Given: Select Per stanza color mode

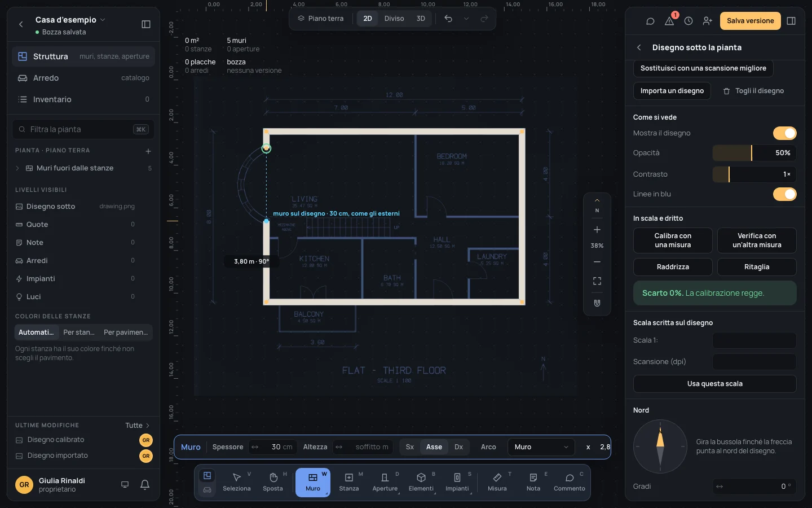Looking at the screenshot, I should (x=79, y=332).
